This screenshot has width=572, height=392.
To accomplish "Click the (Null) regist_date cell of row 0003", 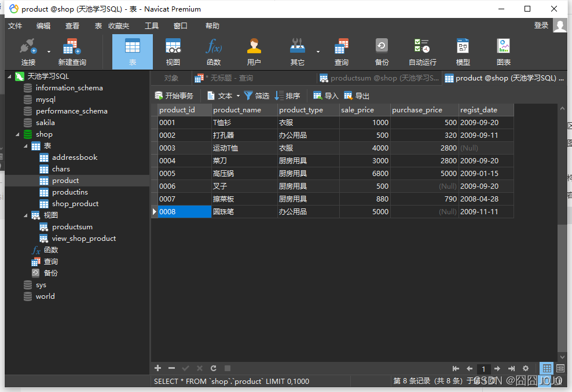I will [486, 148].
